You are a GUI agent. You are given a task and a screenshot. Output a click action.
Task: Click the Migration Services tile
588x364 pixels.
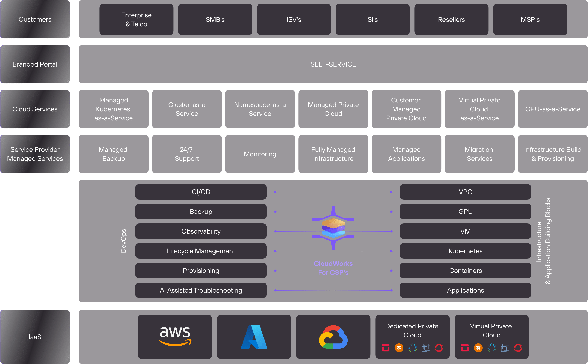(479, 154)
